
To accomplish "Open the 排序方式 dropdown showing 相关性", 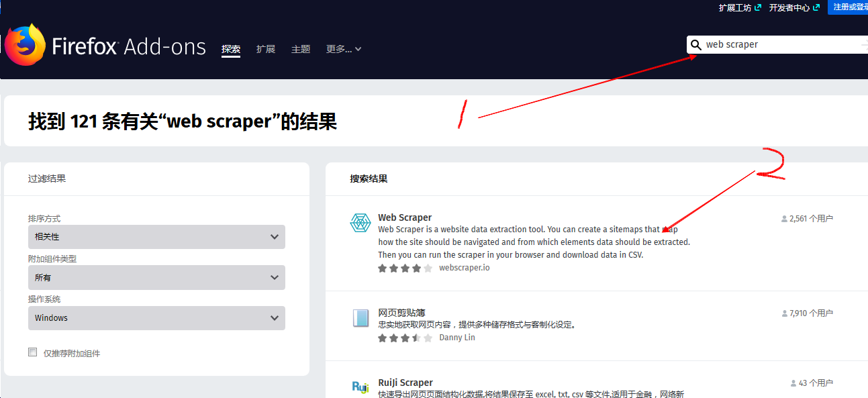I will coord(156,237).
